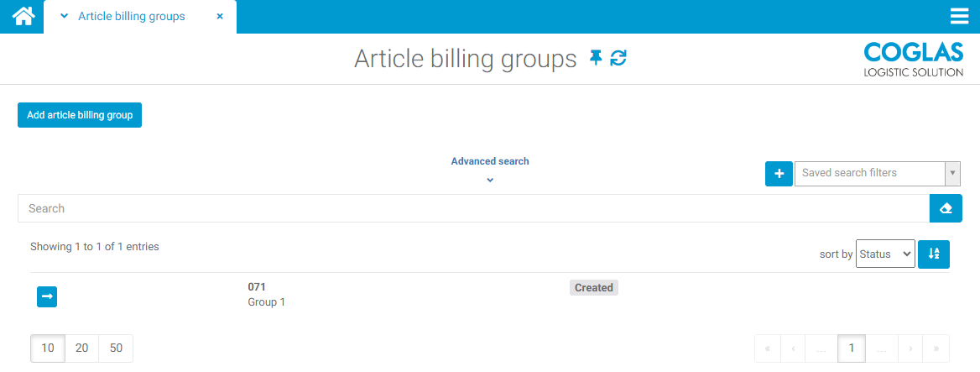
Task: Show 50 entries per page
Action: coord(116,348)
